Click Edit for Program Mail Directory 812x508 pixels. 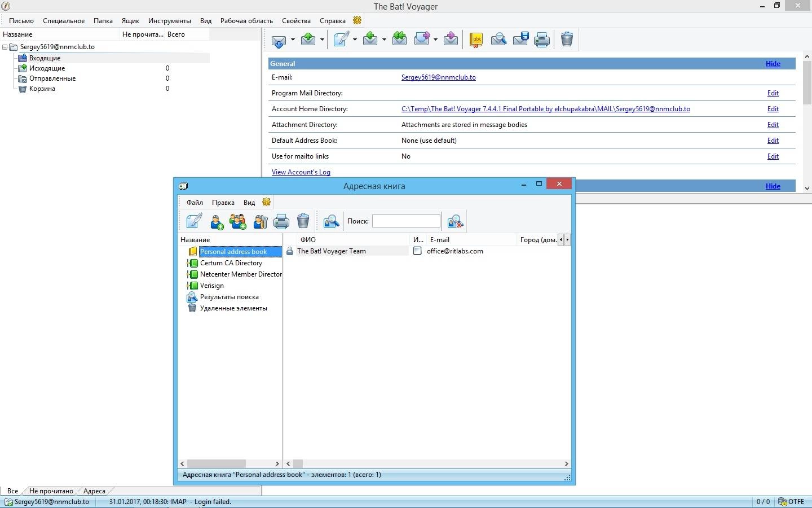773,93
